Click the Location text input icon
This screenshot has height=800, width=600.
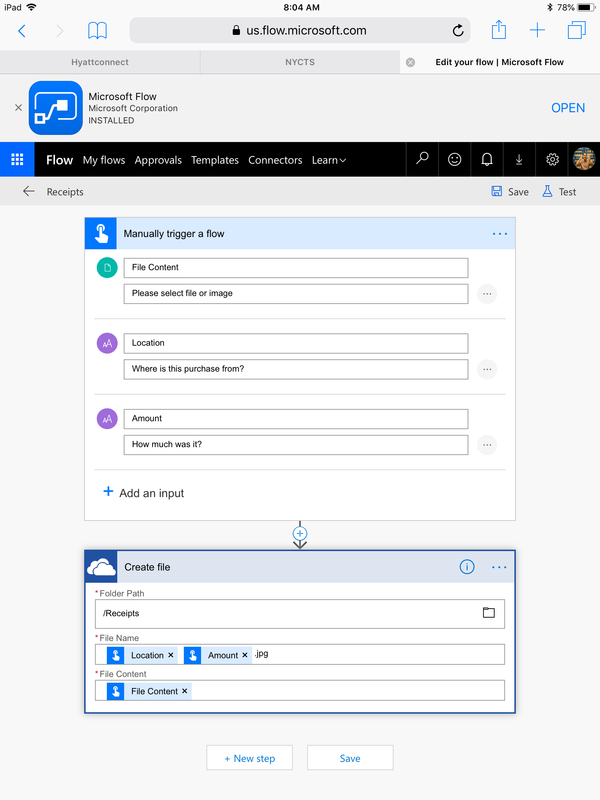(x=107, y=343)
